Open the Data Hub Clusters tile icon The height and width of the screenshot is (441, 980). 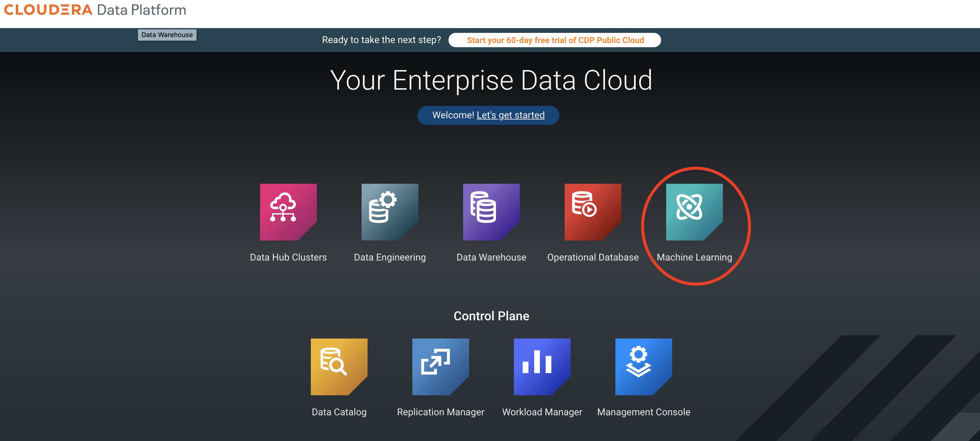pos(288,212)
